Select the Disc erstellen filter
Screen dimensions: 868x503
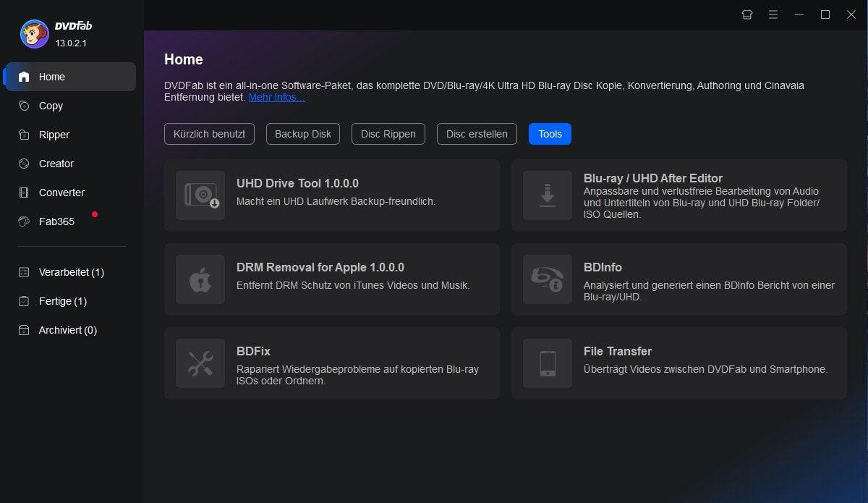477,134
